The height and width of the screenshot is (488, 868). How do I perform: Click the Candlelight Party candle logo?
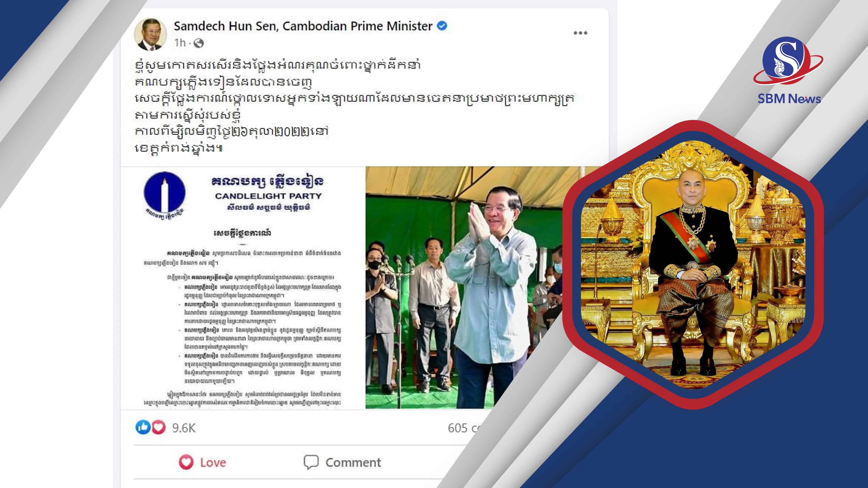pyautogui.click(x=165, y=194)
